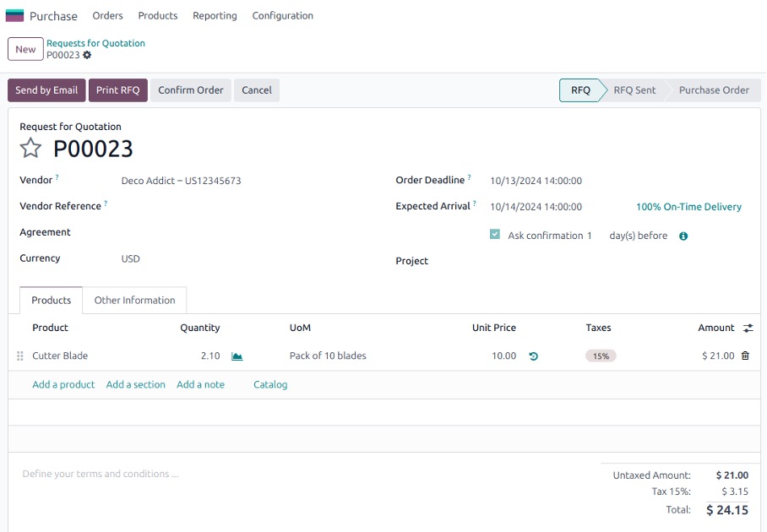Open Order Deadline date picker field
The height and width of the screenshot is (532, 767).
pyautogui.click(x=536, y=181)
